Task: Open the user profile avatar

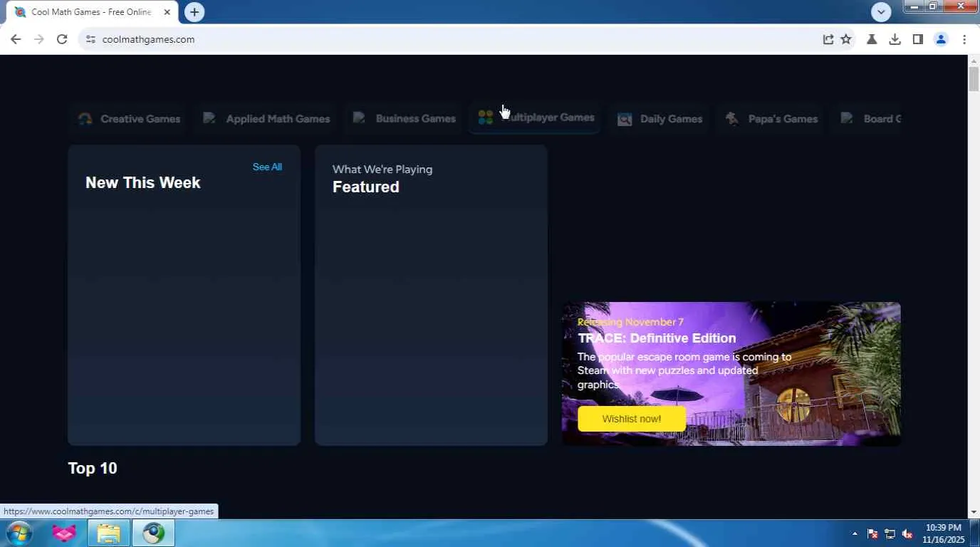Action: point(941,39)
